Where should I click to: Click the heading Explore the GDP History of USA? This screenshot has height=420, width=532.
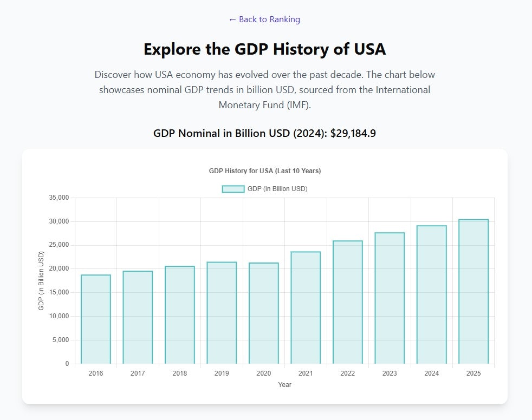[264, 49]
